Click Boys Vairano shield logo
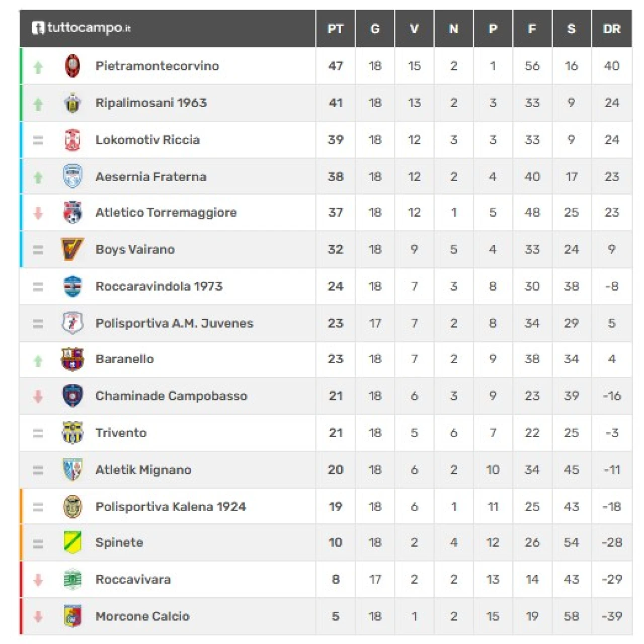 click(72, 249)
